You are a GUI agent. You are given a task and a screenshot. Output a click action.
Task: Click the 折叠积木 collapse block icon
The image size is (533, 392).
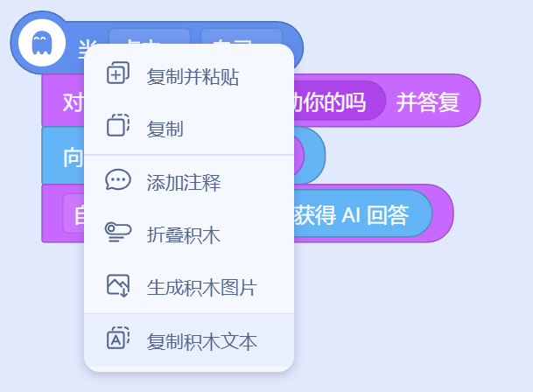[x=118, y=232]
